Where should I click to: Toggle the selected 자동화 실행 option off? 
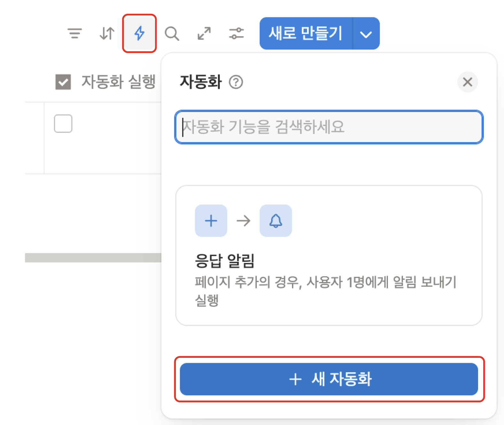click(63, 82)
